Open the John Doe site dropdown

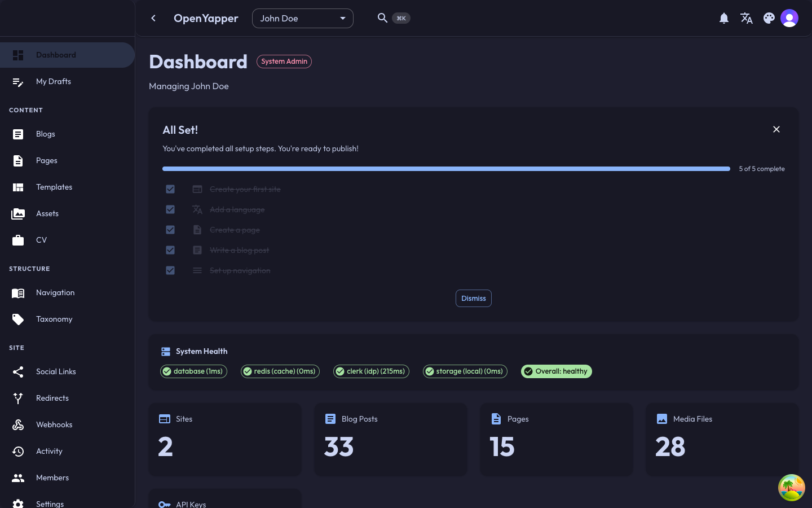[x=303, y=18]
